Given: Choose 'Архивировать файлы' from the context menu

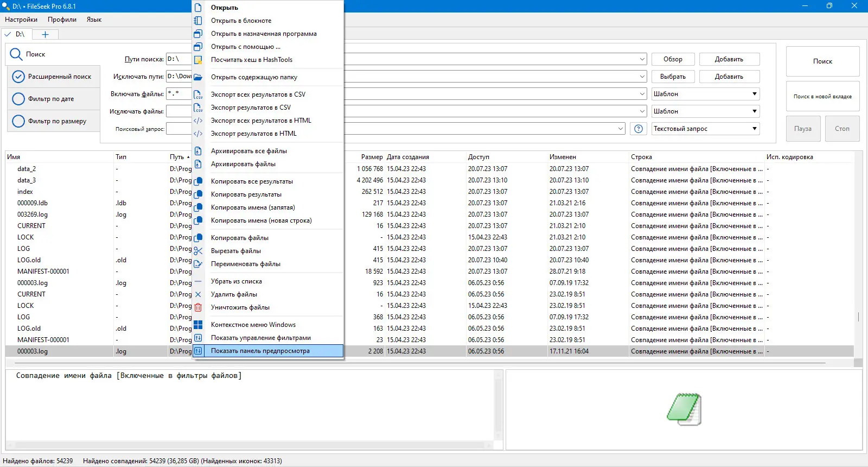Looking at the screenshot, I should pos(268,164).
